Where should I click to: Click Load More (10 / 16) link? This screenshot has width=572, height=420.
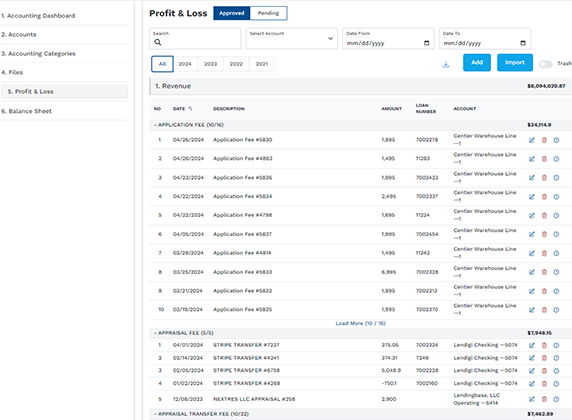click(x=360, y=323)
